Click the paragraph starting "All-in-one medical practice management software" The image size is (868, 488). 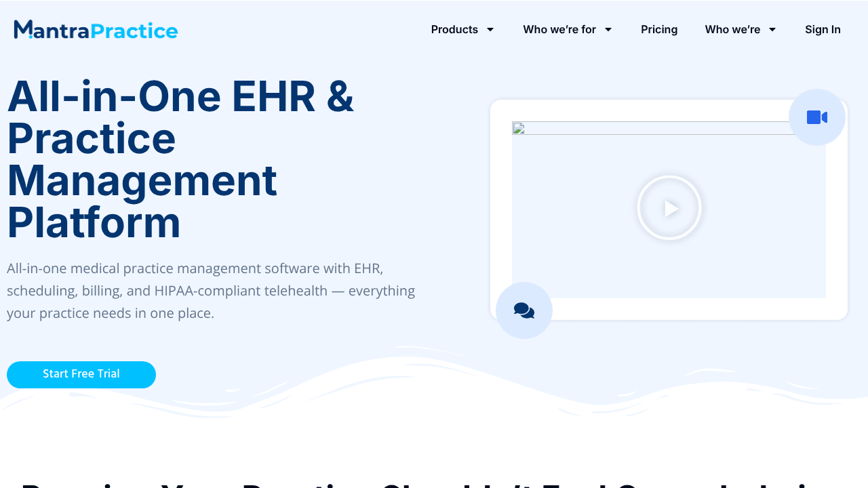[x=211, y=291]
